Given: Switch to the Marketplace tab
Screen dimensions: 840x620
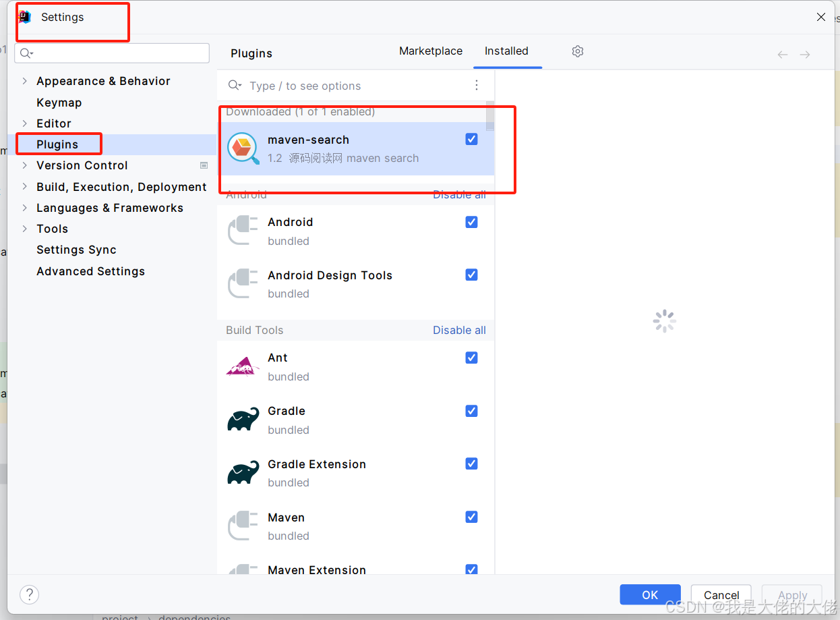Looking at the screenshot, I should tap(430, 51).
